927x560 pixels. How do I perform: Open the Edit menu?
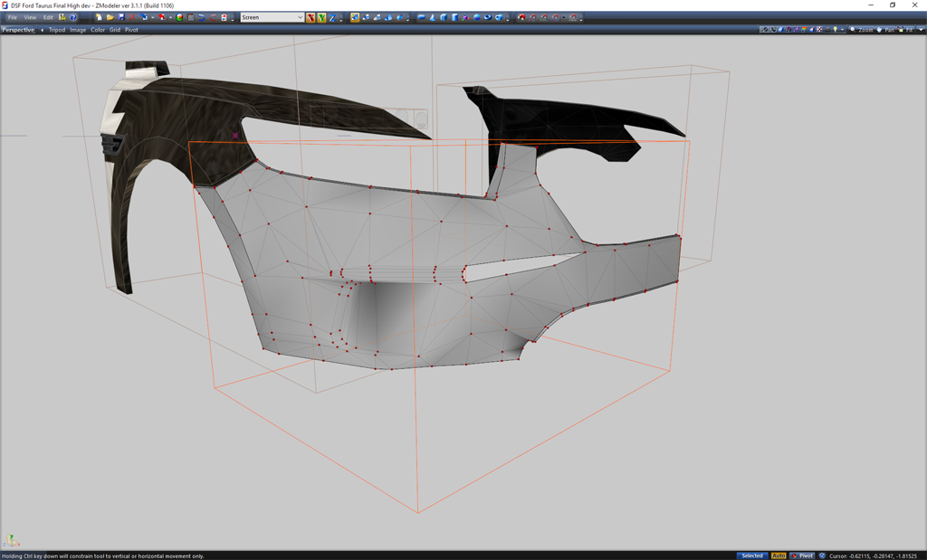(48, 17)
